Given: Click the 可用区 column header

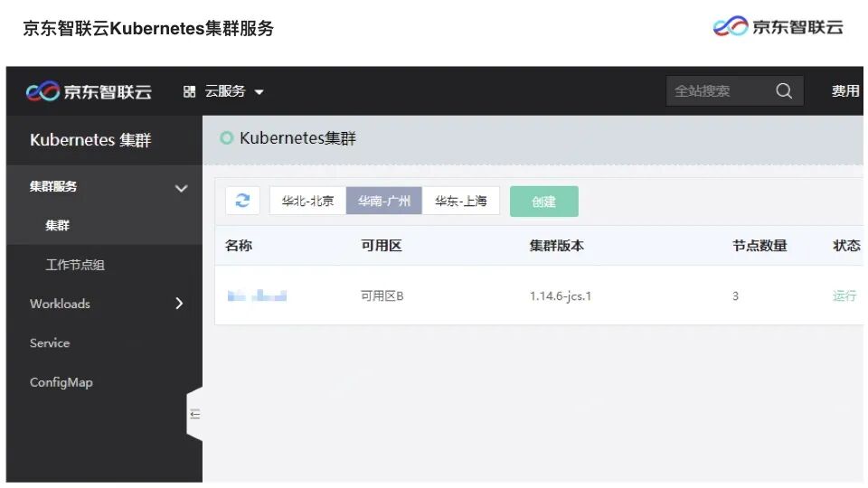Looking at the screenshot, I should point(382,245).
